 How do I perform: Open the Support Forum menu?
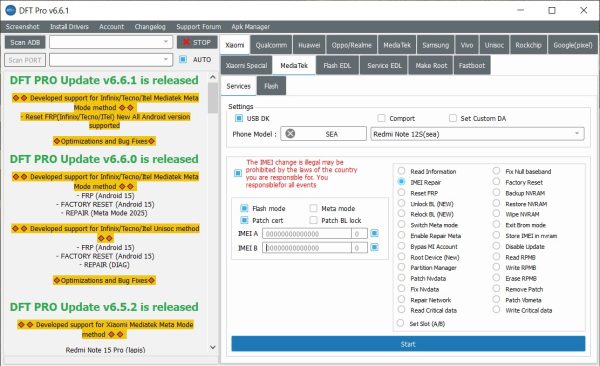click(x=199, y=27)
